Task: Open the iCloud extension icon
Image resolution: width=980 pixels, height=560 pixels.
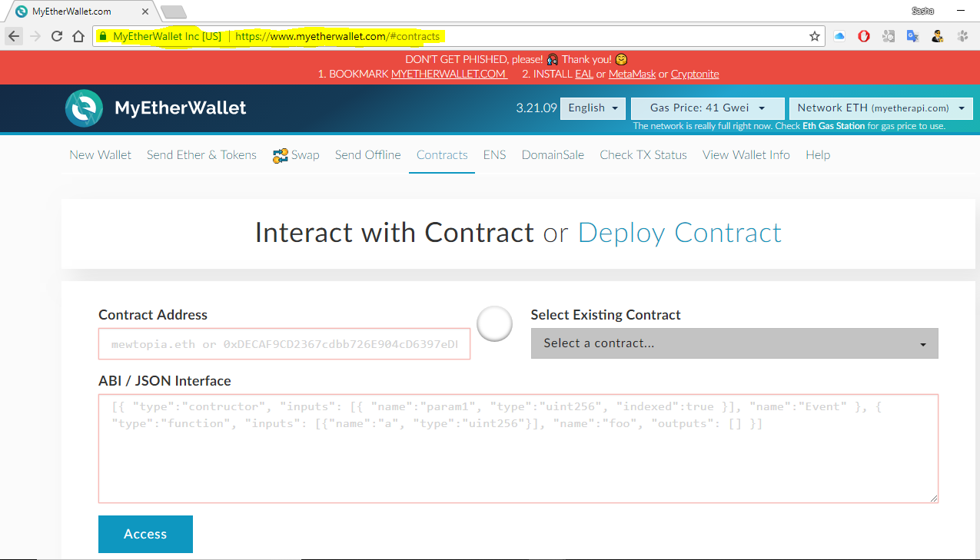Action: point(839,36)
